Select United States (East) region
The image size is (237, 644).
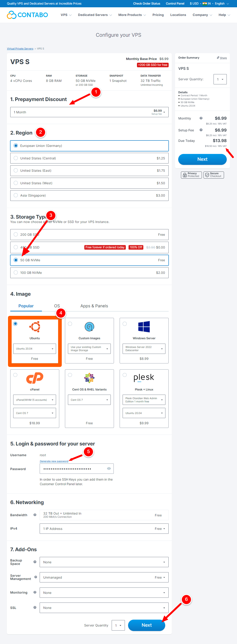point(89,171)
